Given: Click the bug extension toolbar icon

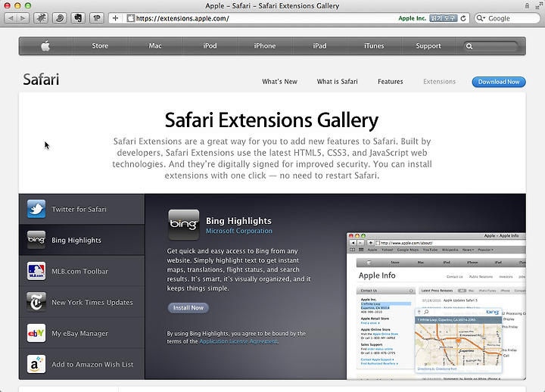Looking at the screenshot, I should point(41,18).
